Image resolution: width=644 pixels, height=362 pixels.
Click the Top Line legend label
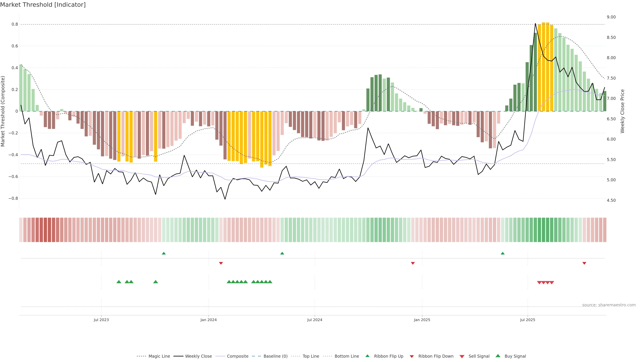pyautogui.click(x=311, y=356)
